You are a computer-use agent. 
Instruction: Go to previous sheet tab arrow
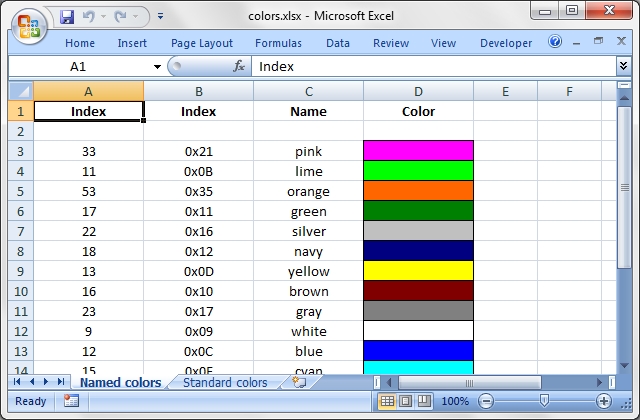coord(31,382)
